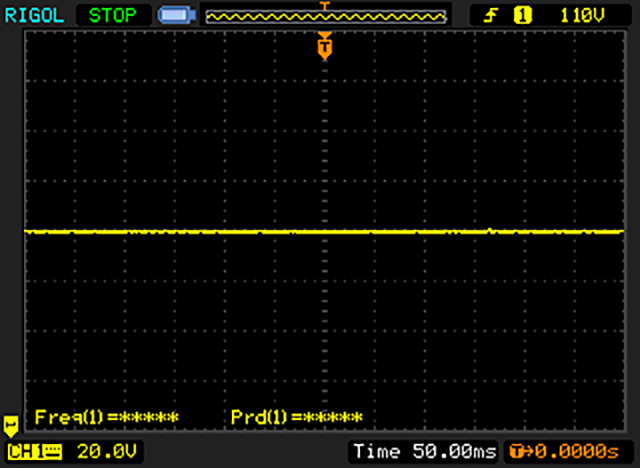640x468 pixels.
Task: Click the RIGOL logo text
Action: (34, 16)
